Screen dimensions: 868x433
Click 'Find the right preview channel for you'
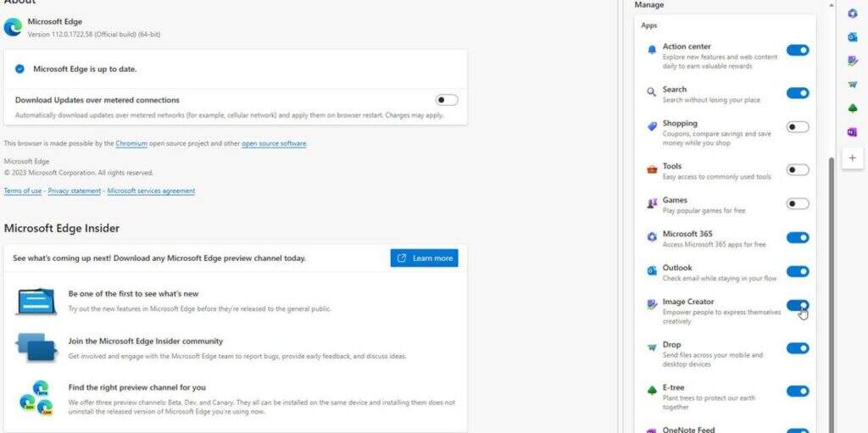136,387
